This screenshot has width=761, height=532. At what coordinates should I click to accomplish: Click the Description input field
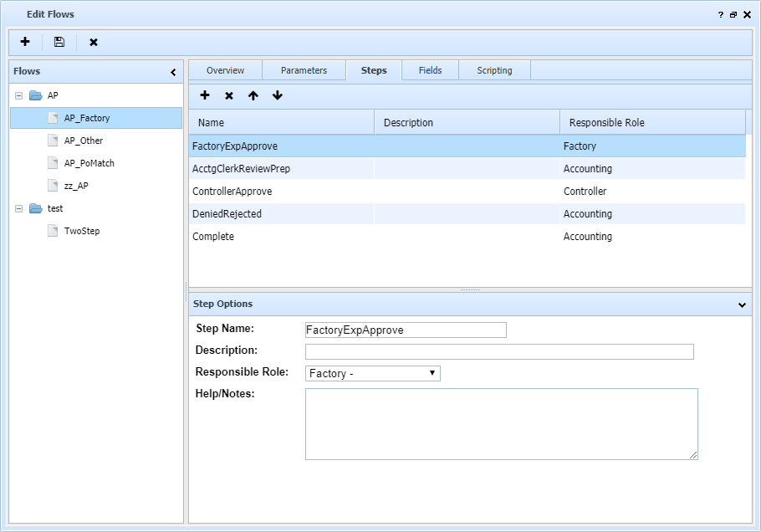pos(499,351)
